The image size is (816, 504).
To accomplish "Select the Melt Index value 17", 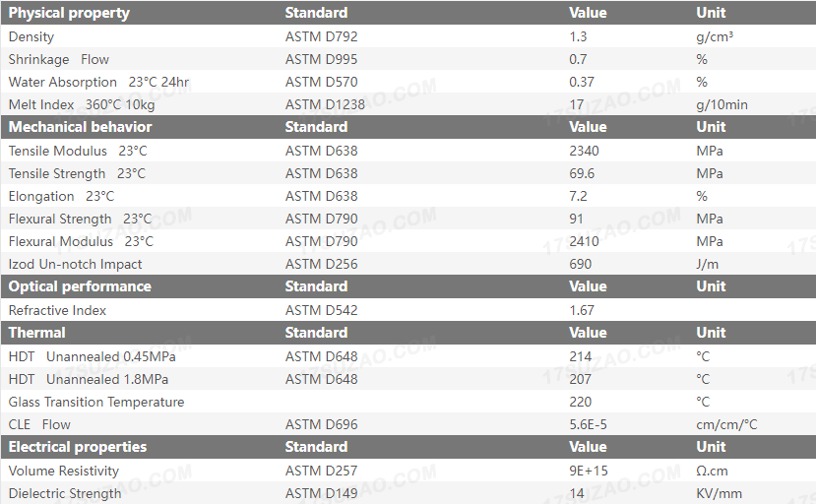I will point(577,104).
